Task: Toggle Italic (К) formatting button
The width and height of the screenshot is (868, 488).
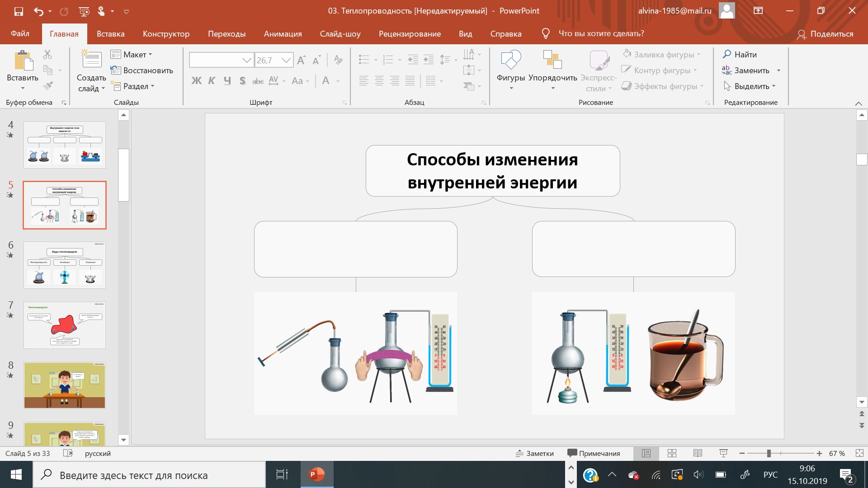Action: (x=211, y=80)
